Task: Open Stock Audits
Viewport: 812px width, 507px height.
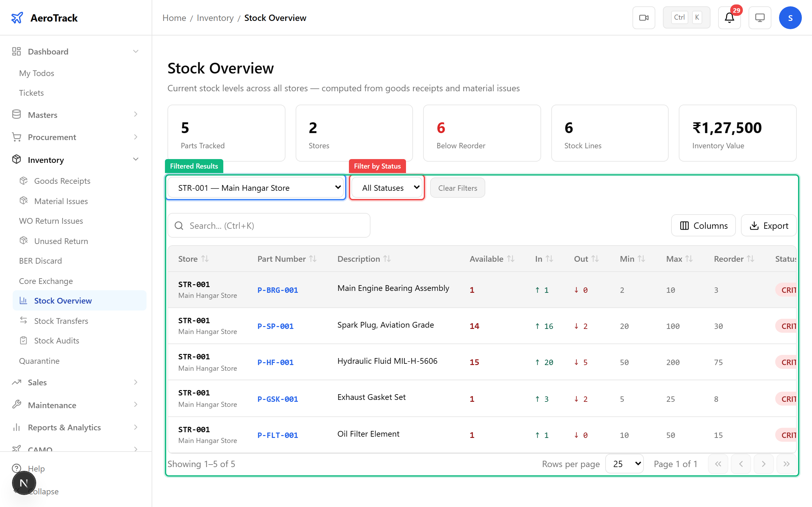Action: point(57,340)
